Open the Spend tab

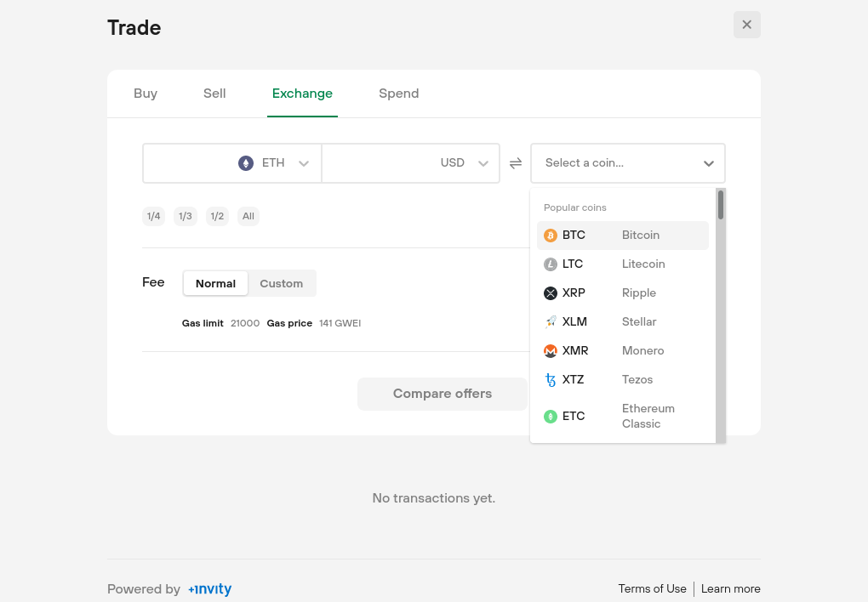pyautogui.click(x=398, y=94)
